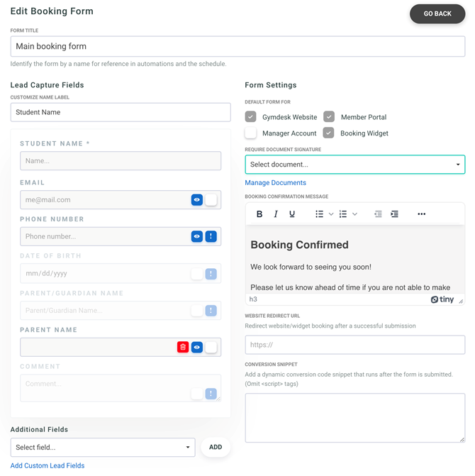The height and width of the screenshot is (476, 475).
Task: Delete the Parent Name field with the red trash icon
Action: tap(183, 348)
